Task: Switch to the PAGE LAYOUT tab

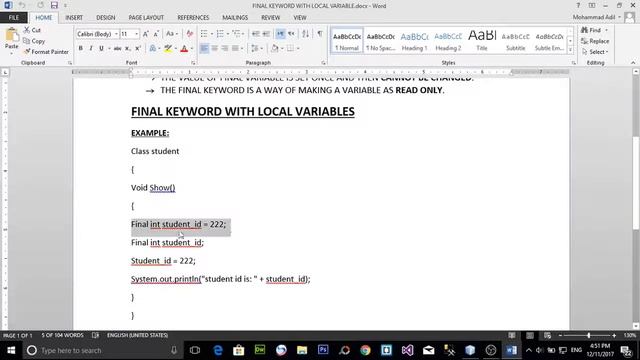Action: [146, 18]
